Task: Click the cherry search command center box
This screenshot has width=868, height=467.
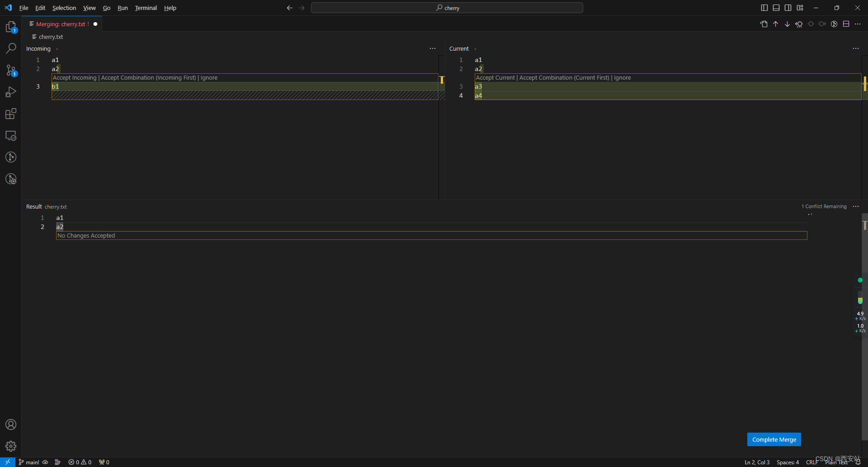Action: click(447, 8)
